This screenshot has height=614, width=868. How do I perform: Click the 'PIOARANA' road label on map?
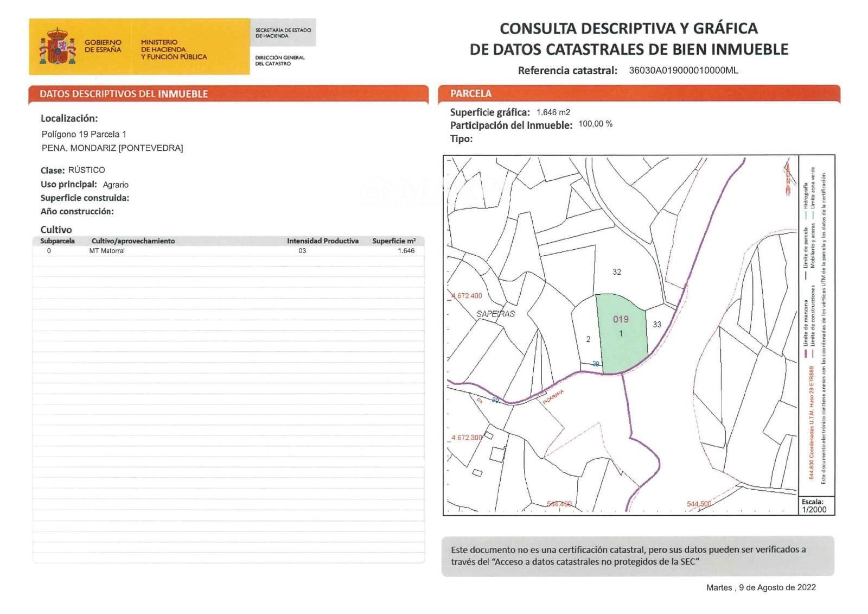[553, 397]
